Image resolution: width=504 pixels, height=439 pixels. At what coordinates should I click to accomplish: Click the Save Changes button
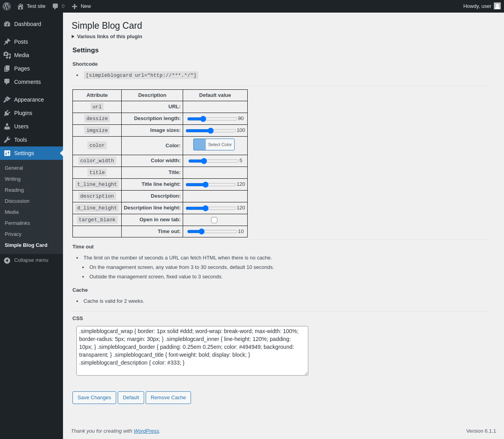(94, 398)
